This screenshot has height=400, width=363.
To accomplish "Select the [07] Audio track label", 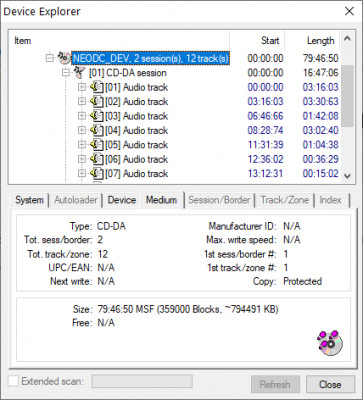I will point(137,173).
